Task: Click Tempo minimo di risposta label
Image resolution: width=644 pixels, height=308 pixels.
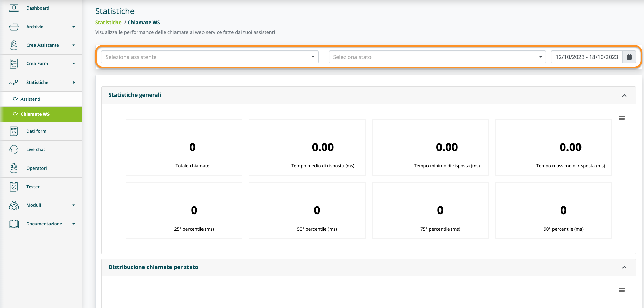Action: [x=447, y=166]
